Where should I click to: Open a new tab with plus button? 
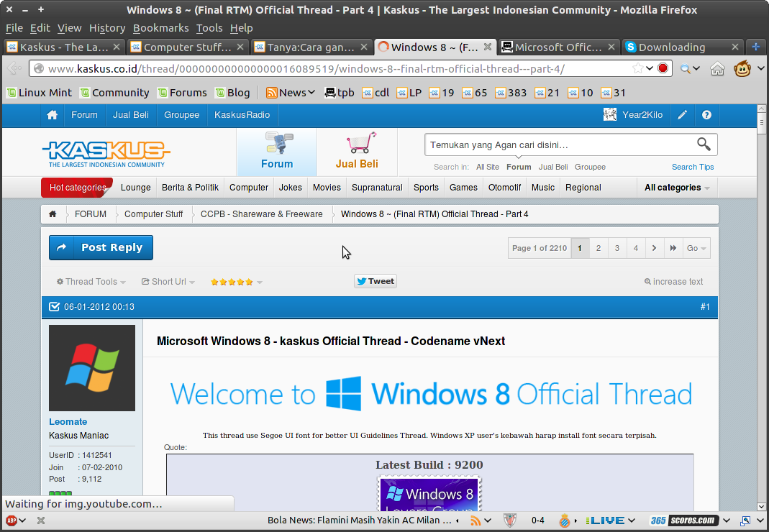[x=756, y=47]
